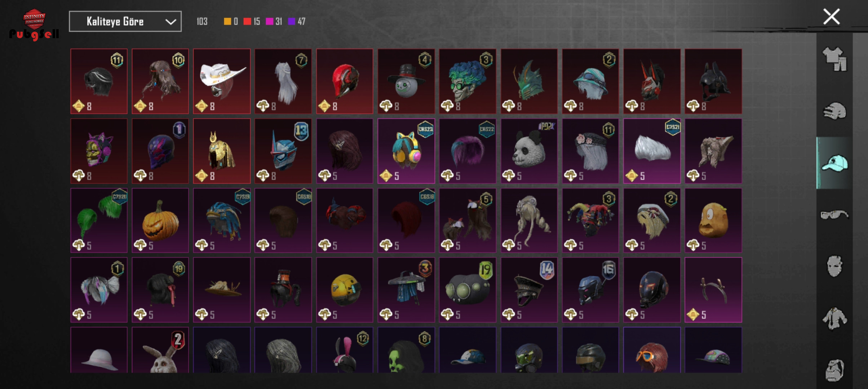This screenshot has height=389, width=868.
Task: Select the headwear cap category icon
Action: [834, 163]
